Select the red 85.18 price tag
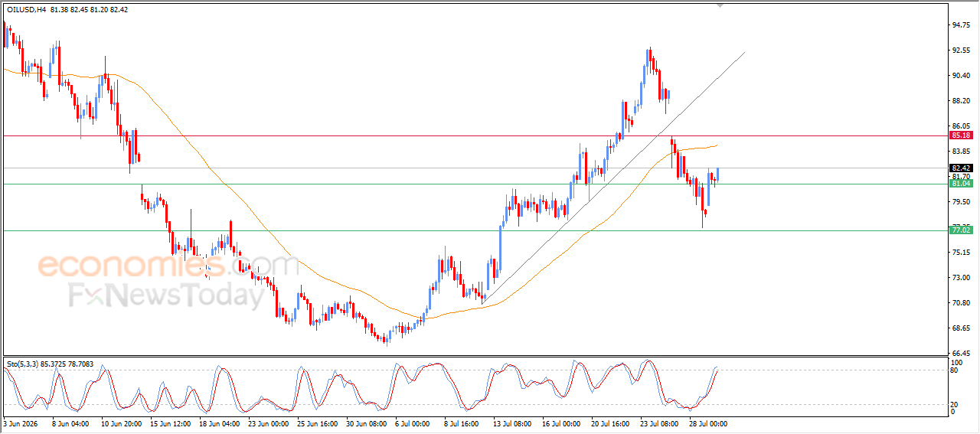Screen dimensions: 980x434 point(961,135)
